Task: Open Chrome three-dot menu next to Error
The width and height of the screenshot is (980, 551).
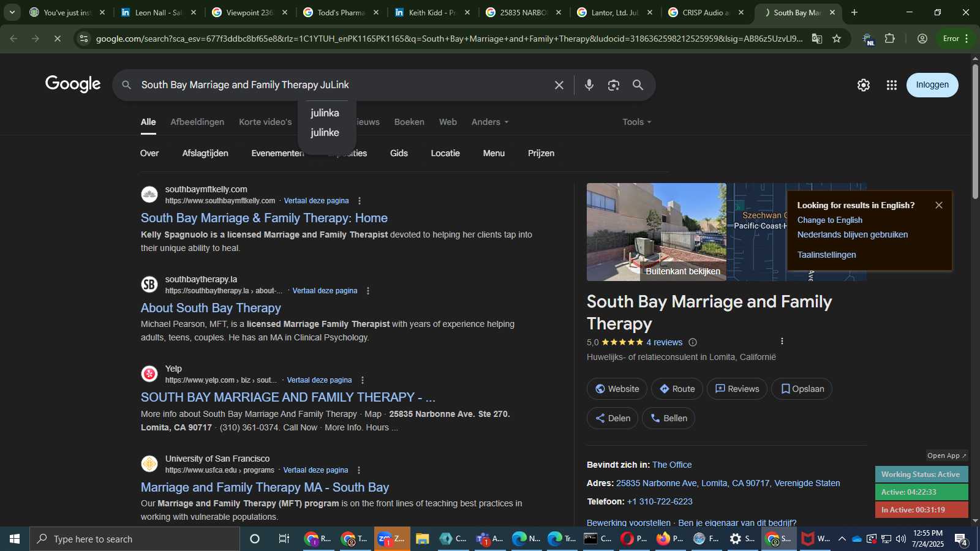Action: (967, 39)
